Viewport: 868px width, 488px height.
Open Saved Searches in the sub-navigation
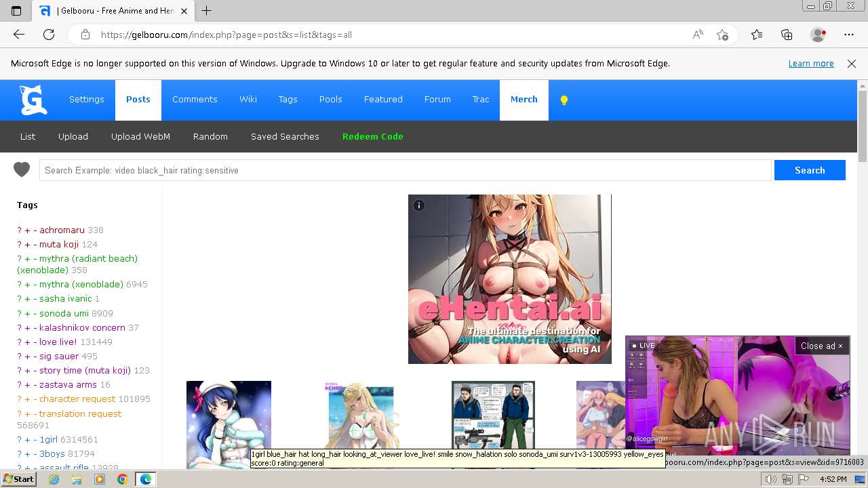click(285, 136)
